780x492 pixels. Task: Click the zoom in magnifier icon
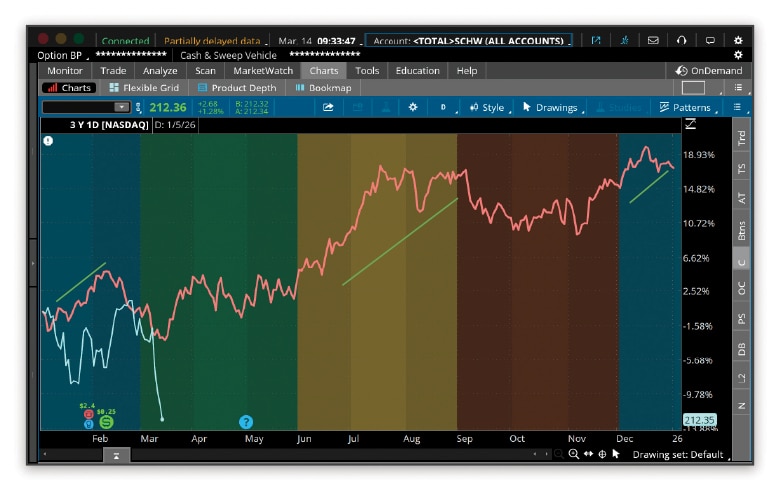574,454
